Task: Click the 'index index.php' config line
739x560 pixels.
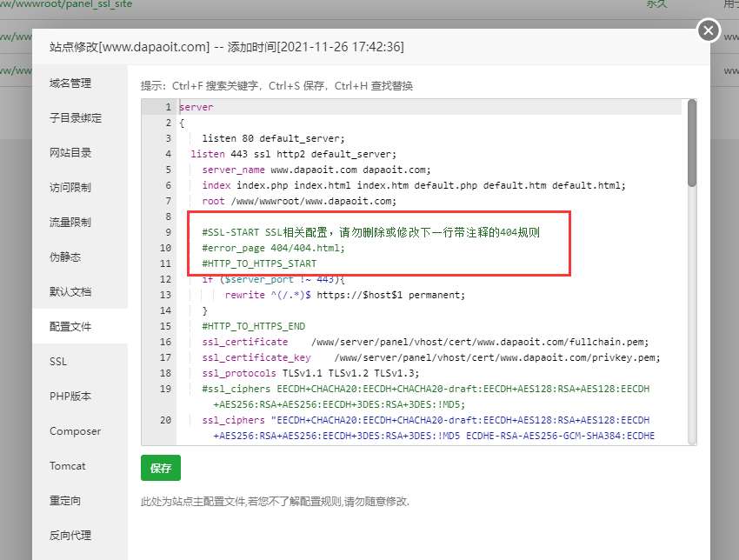Action: pyautogui.click(x=414, y=185)
